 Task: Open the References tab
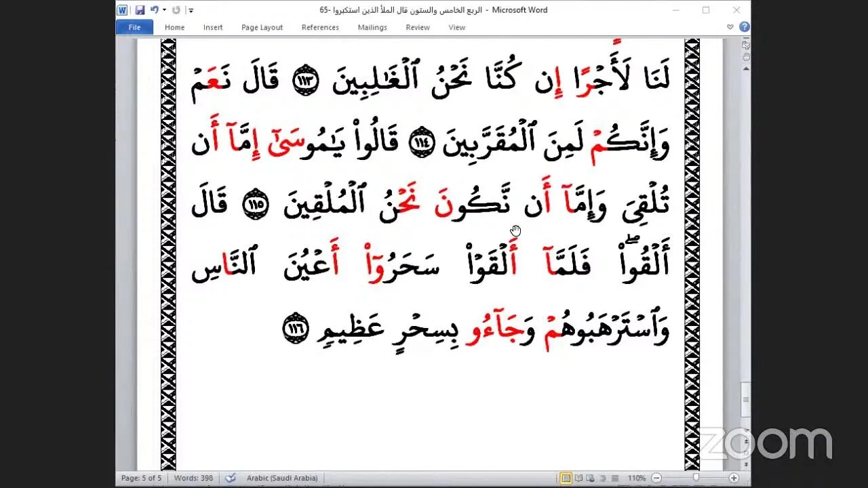(x=320, y=27)
